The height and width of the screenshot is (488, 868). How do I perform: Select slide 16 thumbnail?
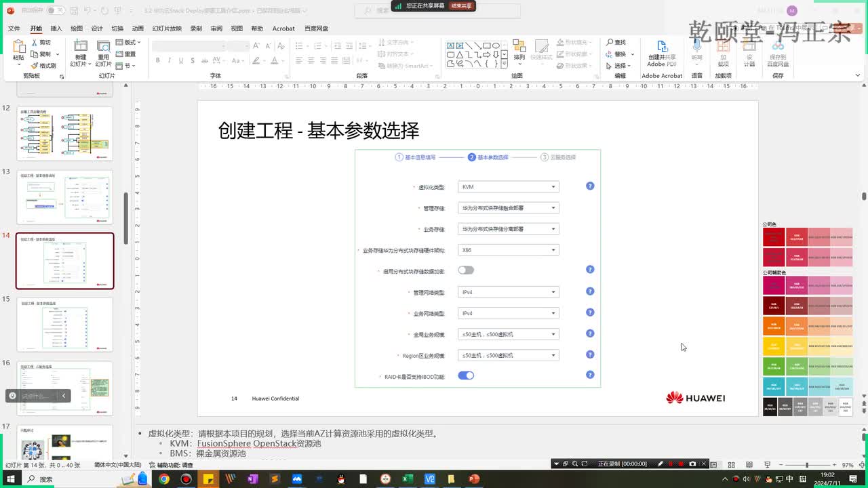[65, 388]
